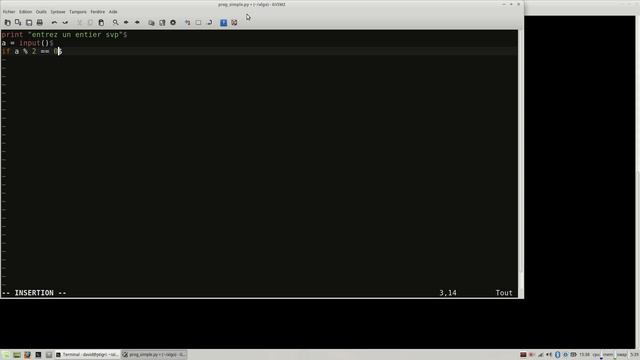Click the blue Help icon
Screen dimensions: 640x360
pos(224,22)
